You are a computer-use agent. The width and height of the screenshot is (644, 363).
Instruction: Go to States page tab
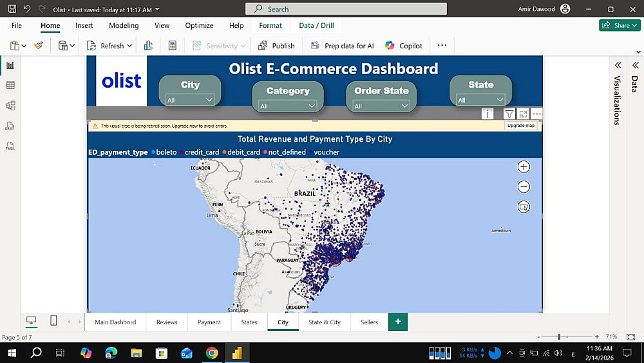[249, 322]
